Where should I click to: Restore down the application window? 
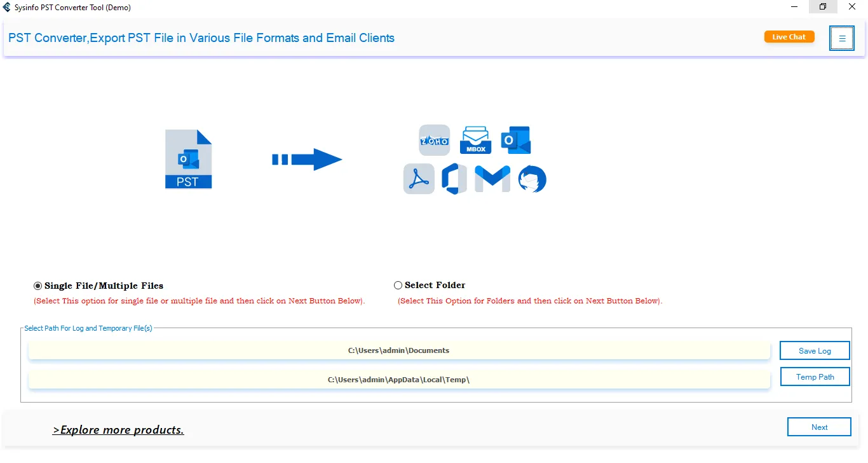click(x=823, y=6)
